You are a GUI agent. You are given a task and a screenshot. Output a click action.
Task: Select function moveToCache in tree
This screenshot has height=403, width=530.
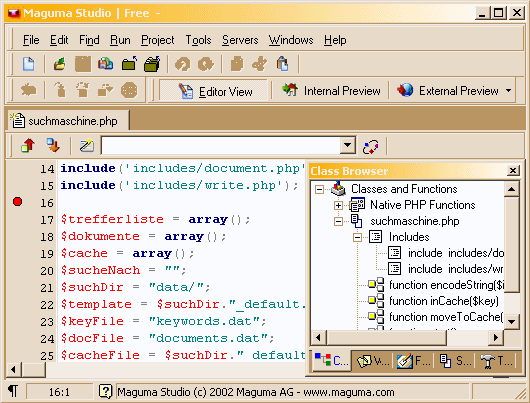[446, 317]
